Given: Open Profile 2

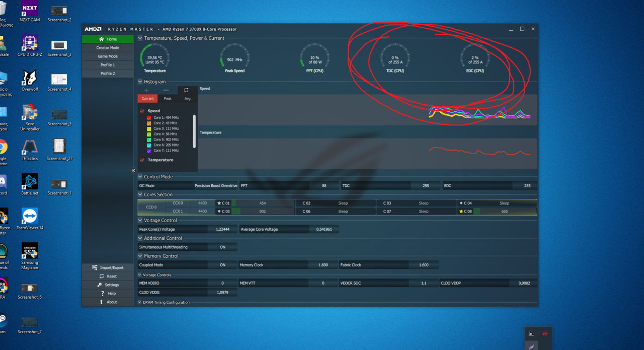Looking at the screenshot, I should click(x=108, y=74).
